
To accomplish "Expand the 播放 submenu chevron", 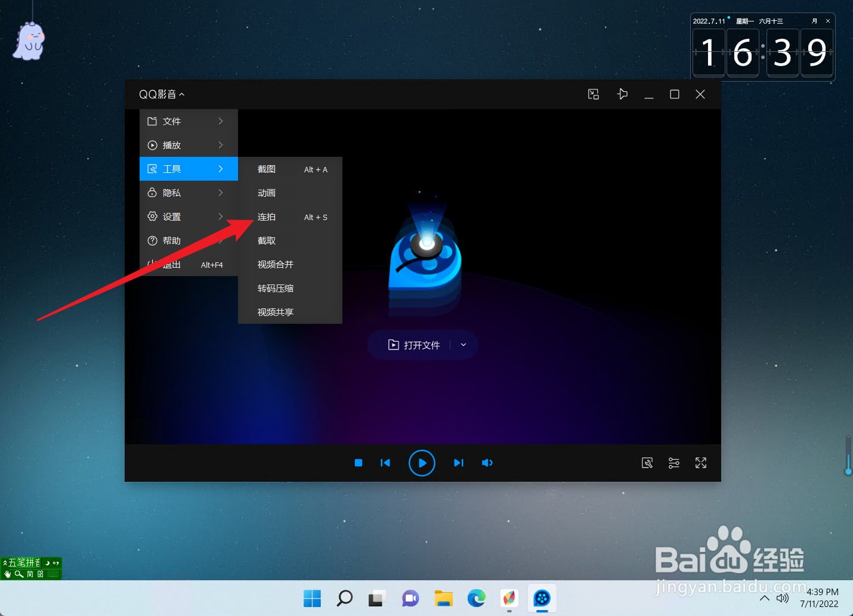I will [x=221, y=145].
